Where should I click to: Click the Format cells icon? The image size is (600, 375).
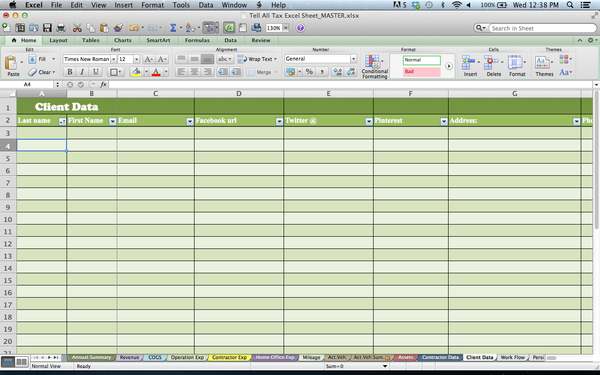(x=515, y=62)
